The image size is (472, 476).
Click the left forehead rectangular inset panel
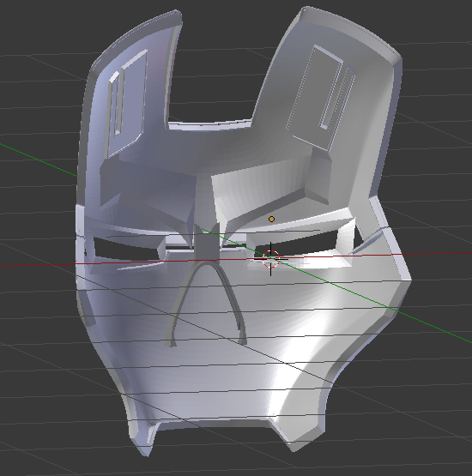pos(126,103)
